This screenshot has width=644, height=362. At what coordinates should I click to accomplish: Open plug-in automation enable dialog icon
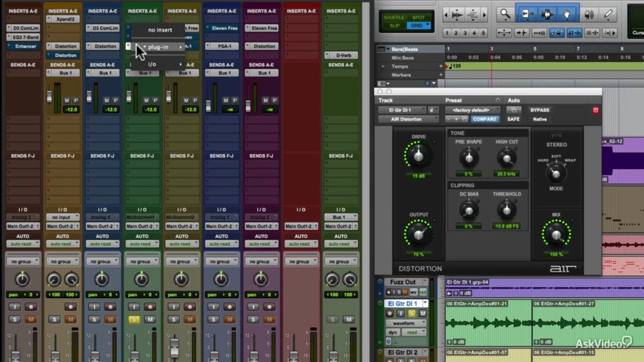[x=514, y=110]
